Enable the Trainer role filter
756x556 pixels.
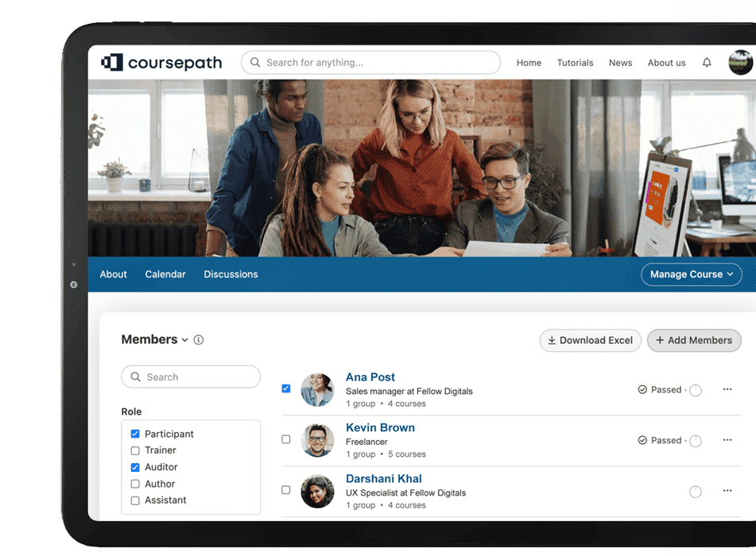[x=135, y=450]
